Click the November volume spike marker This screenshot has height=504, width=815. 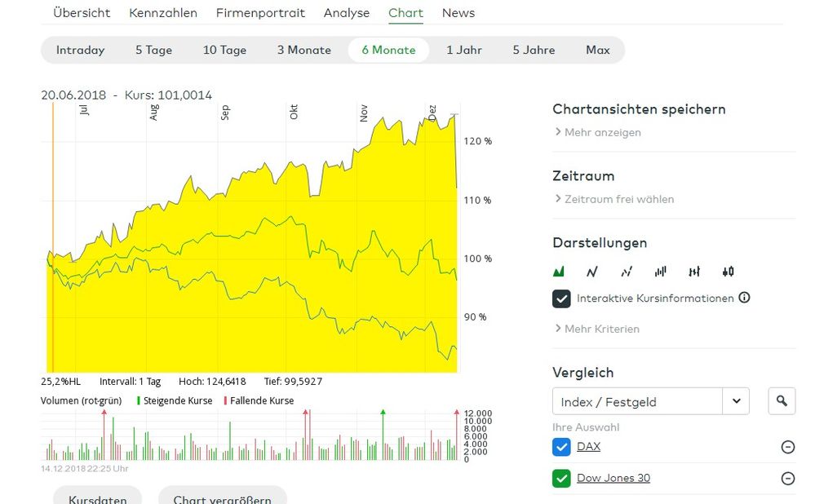[x=383, y=413]
